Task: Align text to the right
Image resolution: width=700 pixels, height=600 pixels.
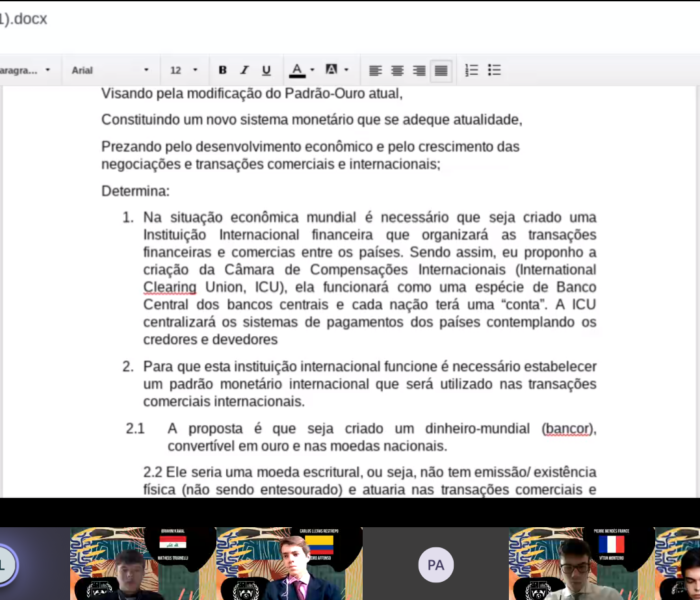Action: tap(419, 70)
